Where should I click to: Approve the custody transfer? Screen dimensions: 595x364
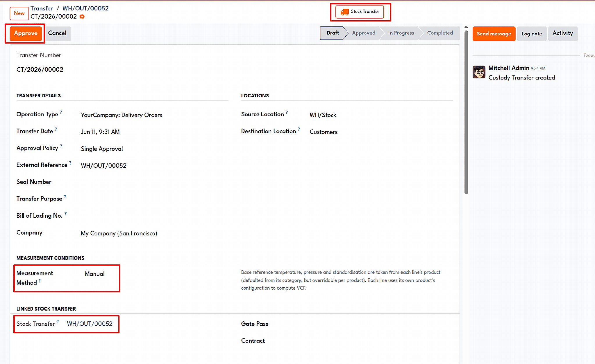26,33
